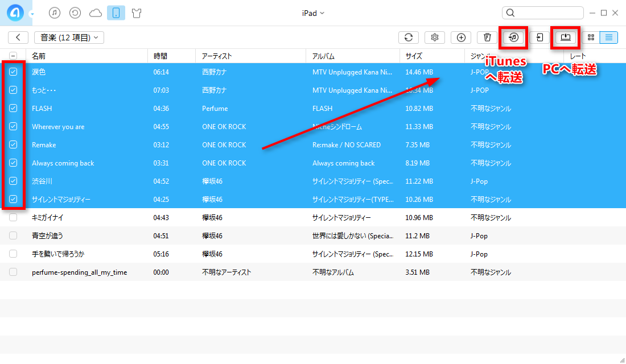Check the 青空が違う song checkbox
Screen dimensions: 626x364
13,235
